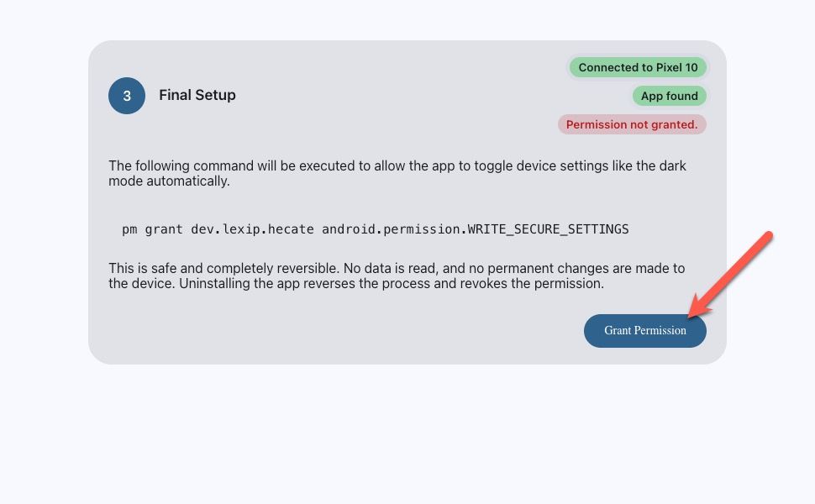Click the Permission not granted badge

pyautogui.click(x=632, y=124)
